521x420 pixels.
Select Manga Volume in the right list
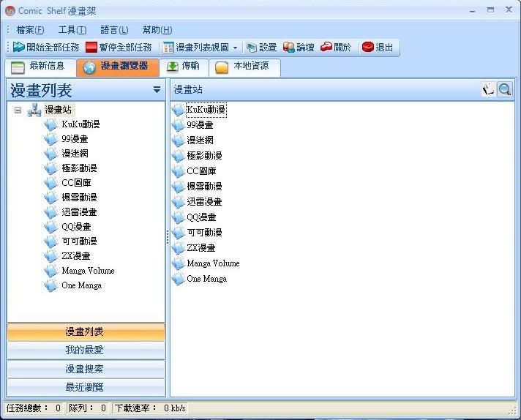point(213,263)
